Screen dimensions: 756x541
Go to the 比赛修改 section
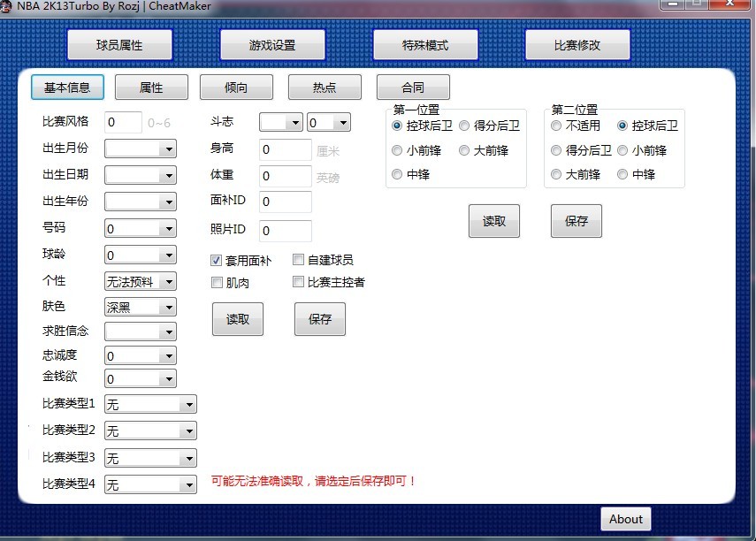click(x=577, y=45)
